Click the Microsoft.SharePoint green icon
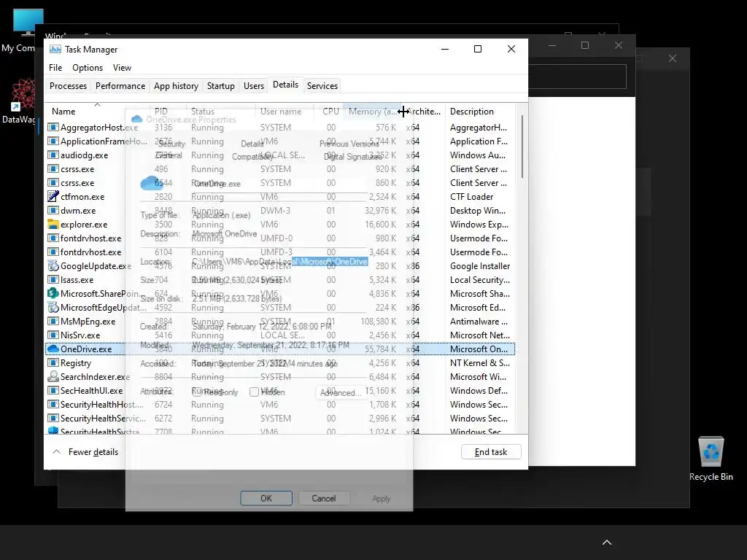747x560 pixels. tap(53, 293)
